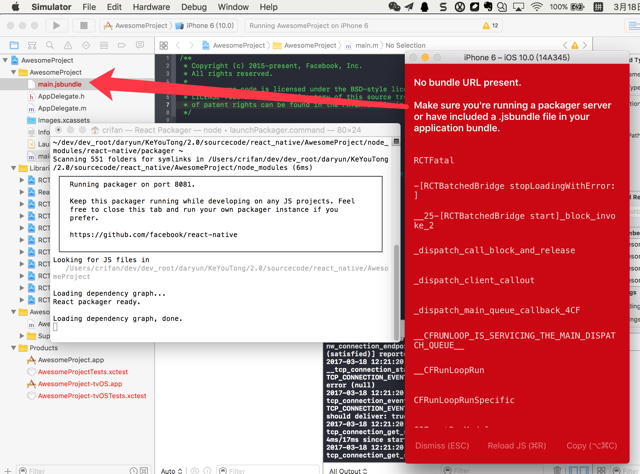640x474 pixels.
Task: Open the Debug menu
Action: [194, 7]
